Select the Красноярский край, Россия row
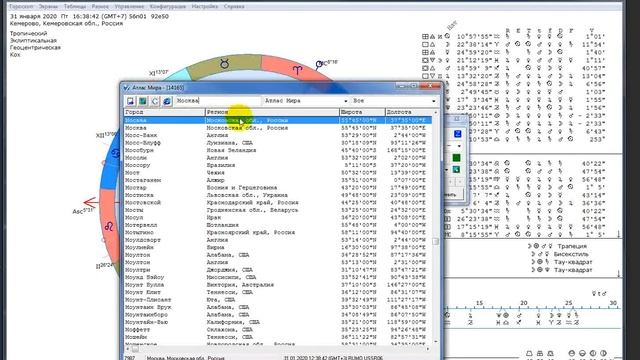 click(278, 232)
